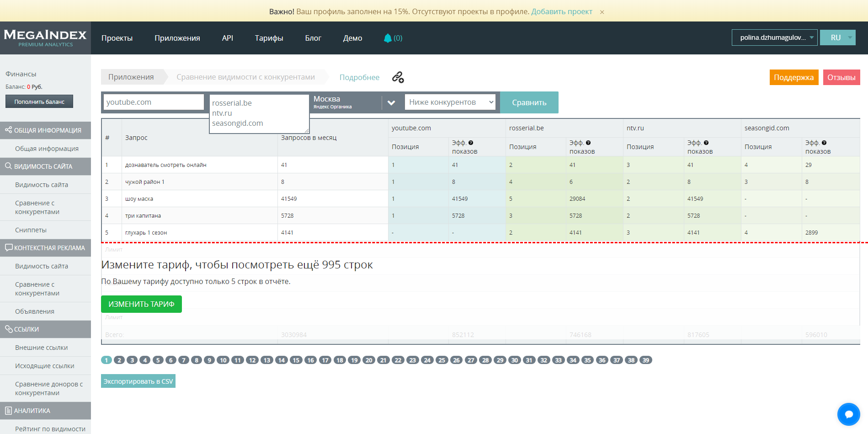Click the Финансы sidebar heading
Screen dimensions: 868x434
pos(21,74)
